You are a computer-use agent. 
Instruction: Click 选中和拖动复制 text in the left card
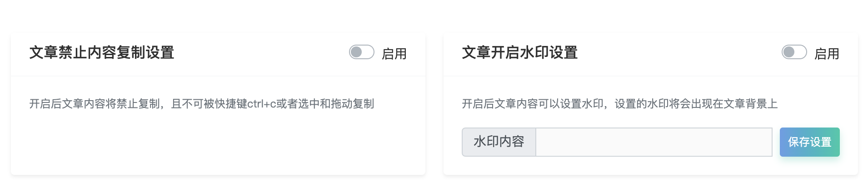tap(336, 104)
